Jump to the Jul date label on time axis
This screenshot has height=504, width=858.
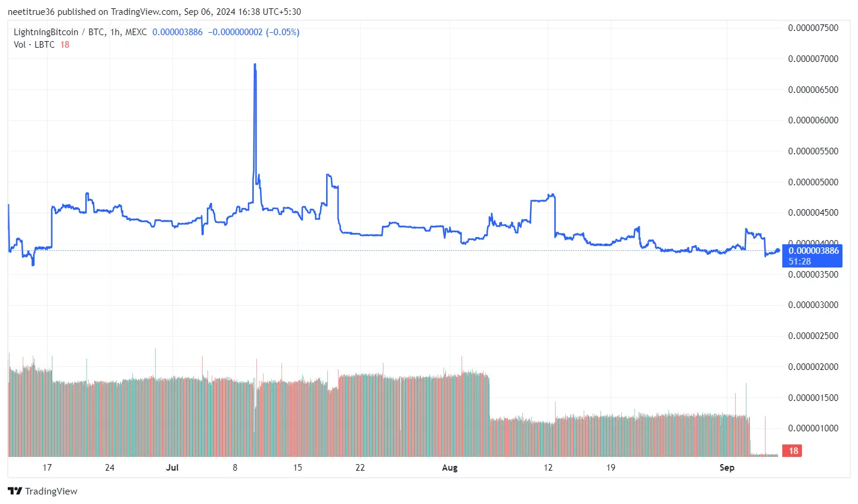[x=172, y=468]
